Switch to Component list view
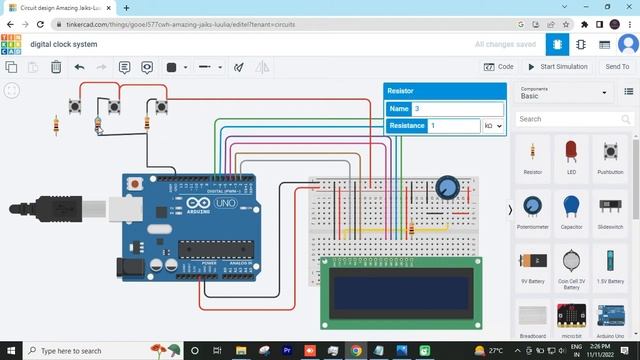 [x=604, y=44]
